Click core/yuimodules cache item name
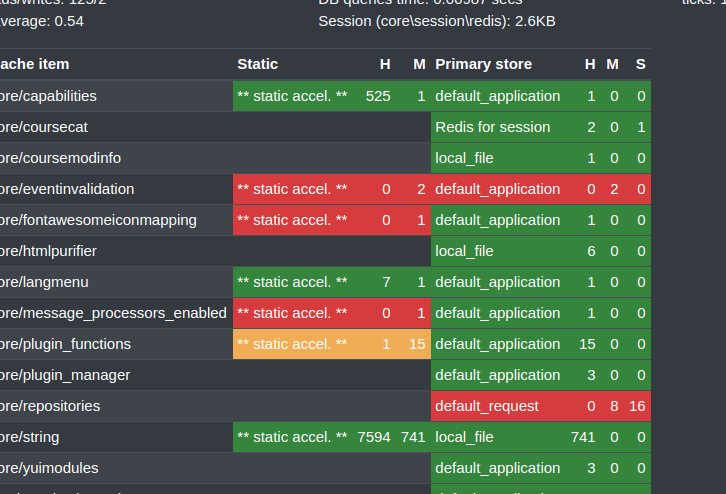726x494 pixels. click(x=49, y=468)
